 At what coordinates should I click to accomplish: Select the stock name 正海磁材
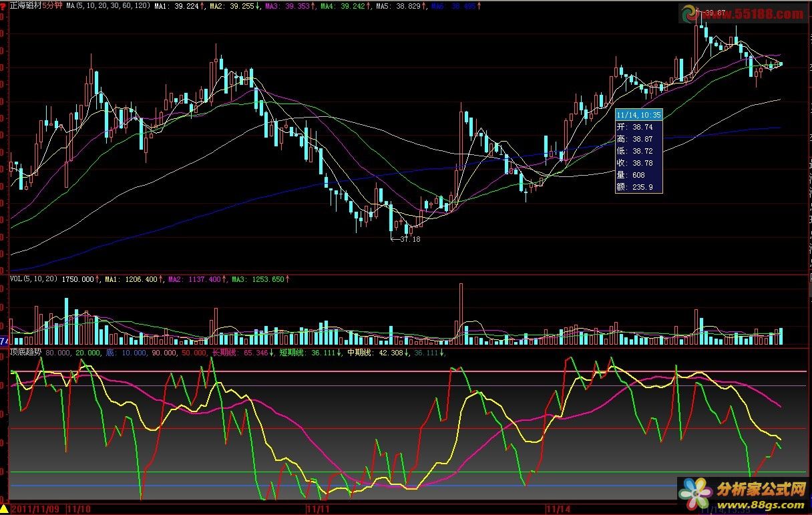click(x=25, y=5)
